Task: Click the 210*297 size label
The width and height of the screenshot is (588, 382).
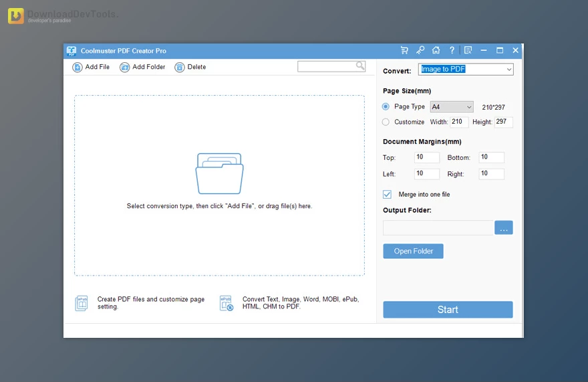Action: pyautogui.click(x=494, y=107)
